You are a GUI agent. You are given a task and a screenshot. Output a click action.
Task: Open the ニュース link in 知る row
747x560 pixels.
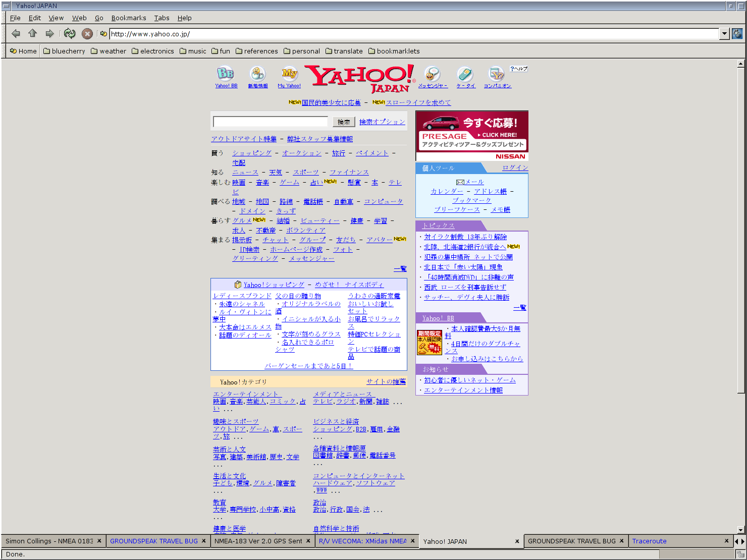click(x=245, y=172)
